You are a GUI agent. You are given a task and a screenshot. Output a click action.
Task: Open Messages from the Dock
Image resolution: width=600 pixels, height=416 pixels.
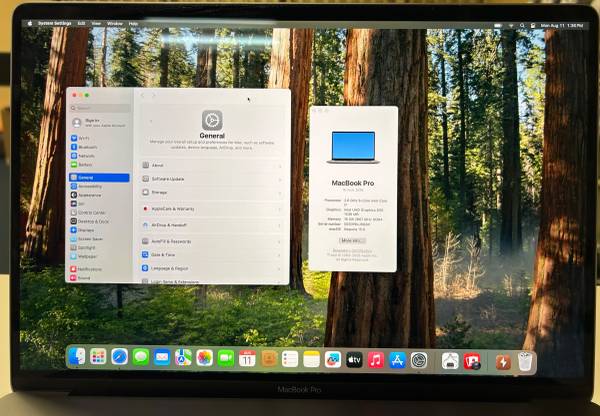coord(141,358)
